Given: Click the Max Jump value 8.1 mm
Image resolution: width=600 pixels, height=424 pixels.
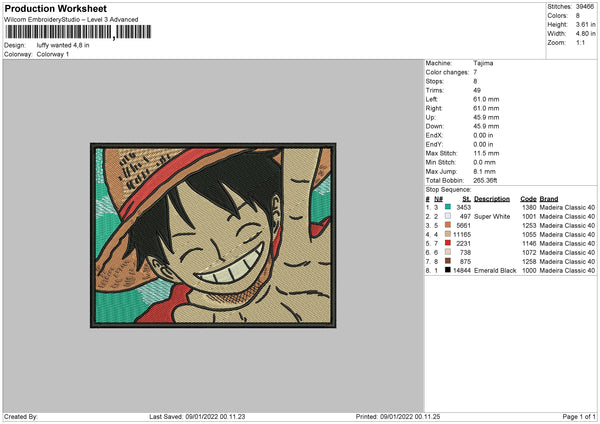Looking at the screenshot, I should click(484, 171).
